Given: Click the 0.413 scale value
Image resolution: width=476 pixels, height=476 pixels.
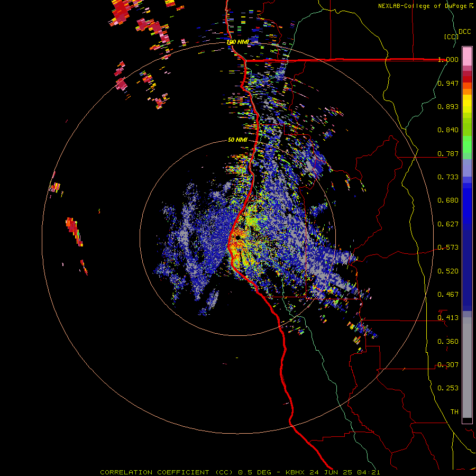Looking at the screenshot, I should click(448, 318).
